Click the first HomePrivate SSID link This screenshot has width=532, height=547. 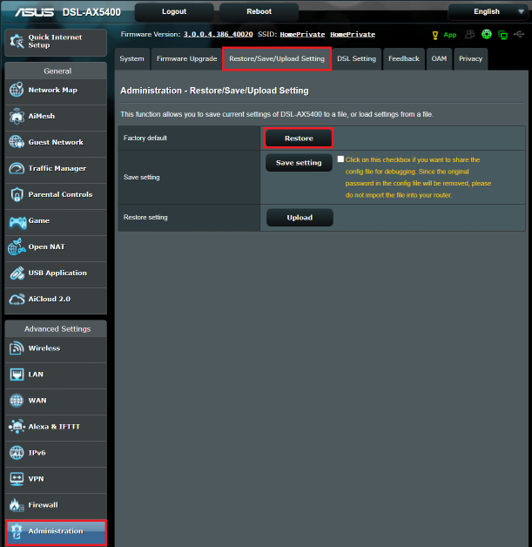pos(302,34)
